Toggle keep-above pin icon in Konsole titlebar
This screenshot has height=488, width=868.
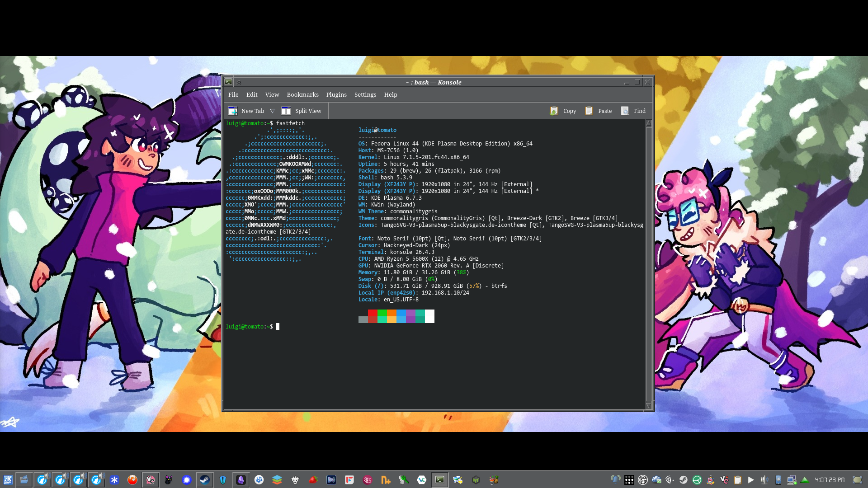pos(239,82)
